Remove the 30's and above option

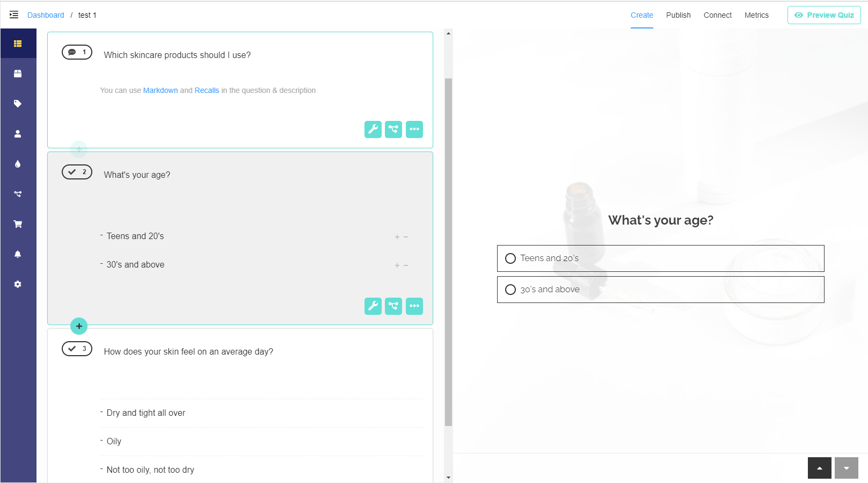(406, 265)
